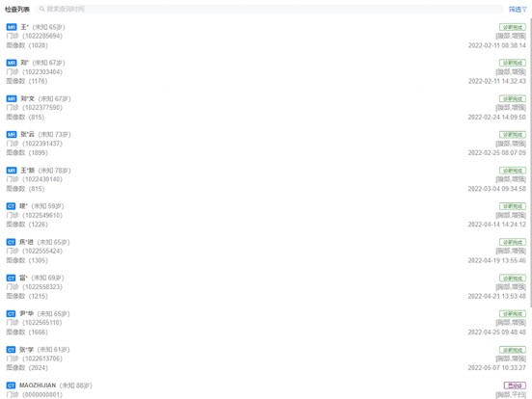Open the 筛选 filter dropdown
Image resolution: width=532 pixels, height=399 pixels.
pos(518,10)
